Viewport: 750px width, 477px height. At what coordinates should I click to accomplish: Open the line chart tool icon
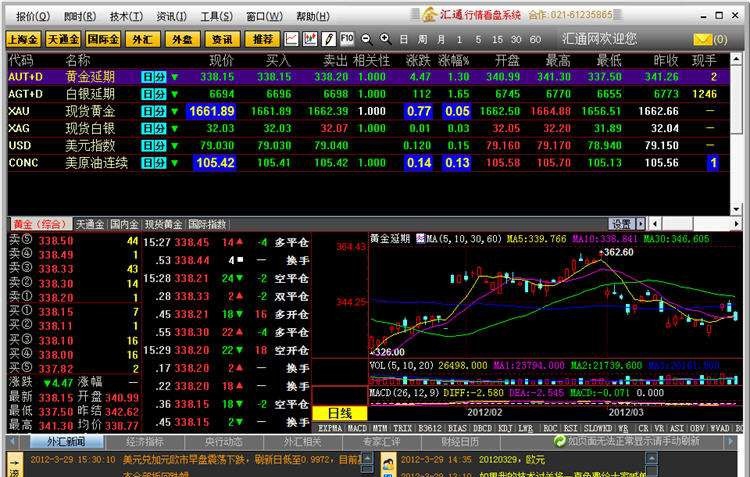click(x=291, y=39)
